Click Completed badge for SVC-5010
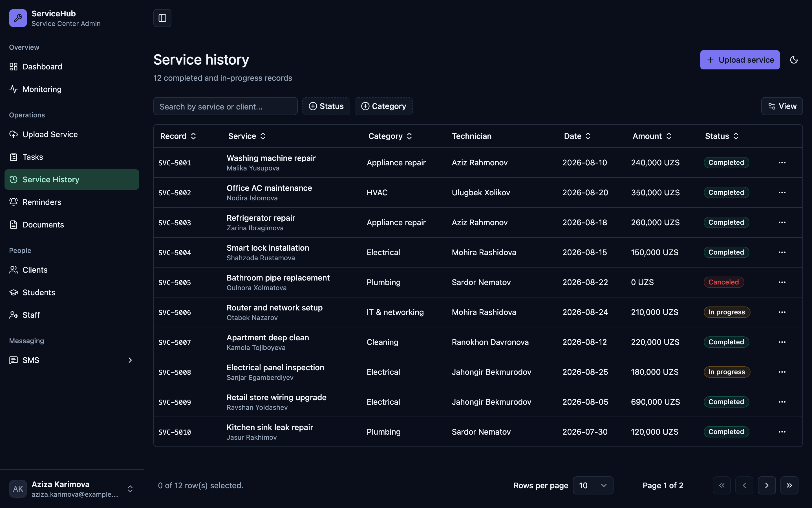Image resolution: width=812 pixels, height=508 pixels. click(726, 432)
